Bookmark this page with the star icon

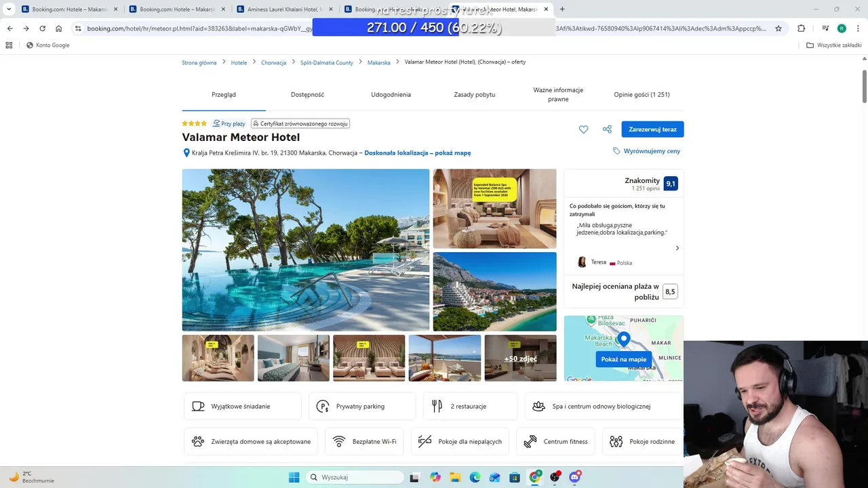(x=778, y=28)
